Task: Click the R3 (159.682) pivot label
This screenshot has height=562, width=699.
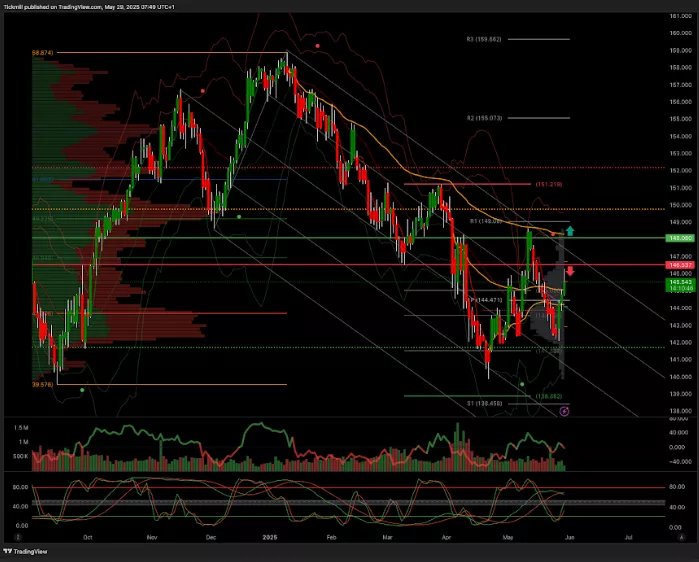Action: 484,39
